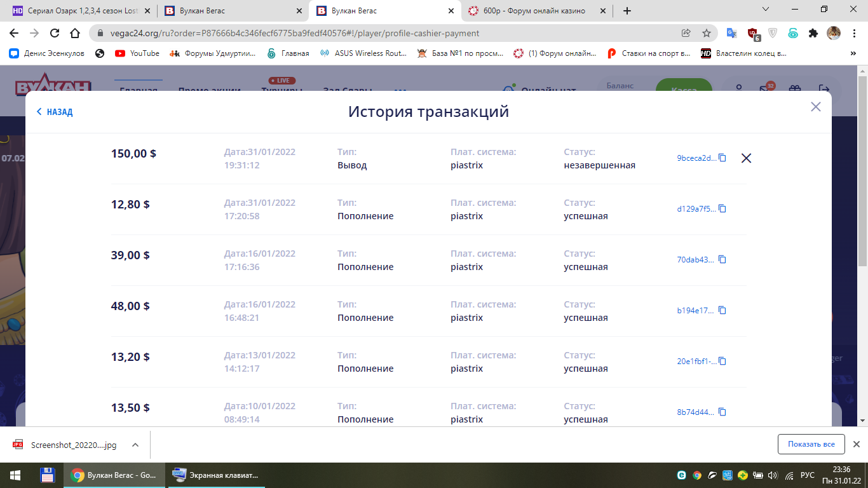The width and height of the screenshot is (868, 488).
Task: Open the Google Translate extension
Action: [x=732, y=33]
